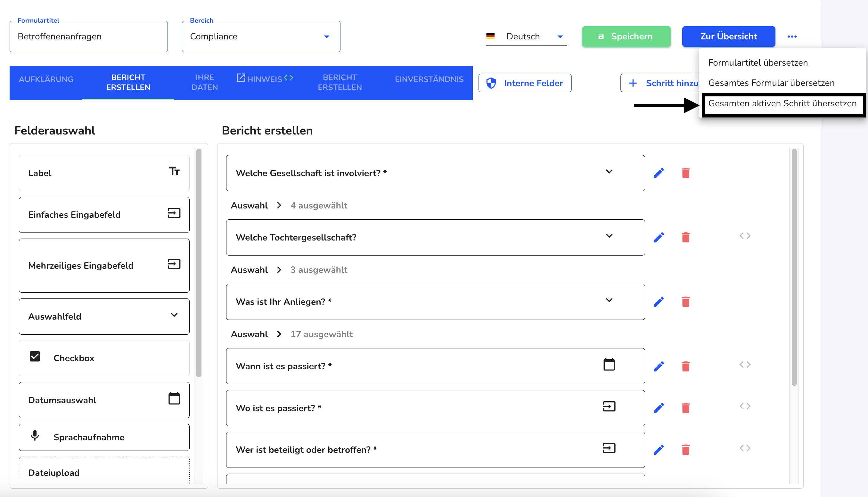Switch to the EINVERSTÄNDNIS tab
Image resolution: width=868 pixels, height=497 pixels.
(430, 79)
